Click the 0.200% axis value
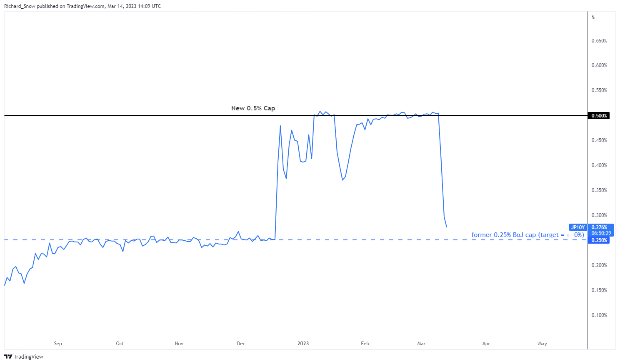The image size is (620, 364). click(599, 265)
